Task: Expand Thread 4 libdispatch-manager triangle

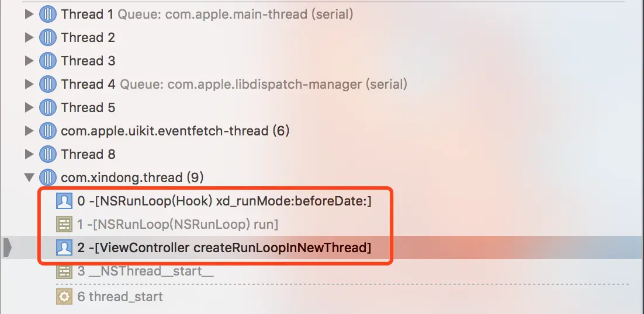Action: 29,84
